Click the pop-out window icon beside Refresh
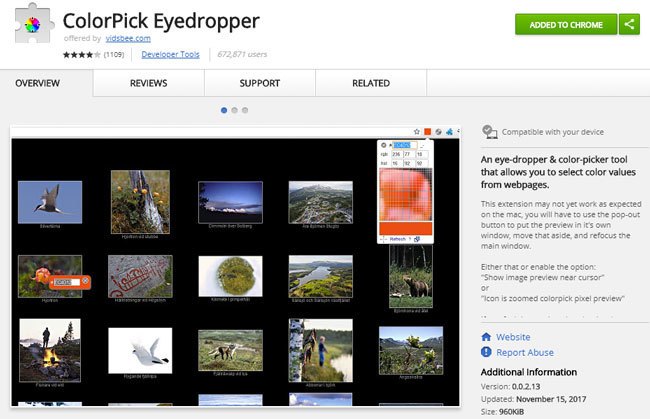The image size is (650, 419). (x=417, y=239)
